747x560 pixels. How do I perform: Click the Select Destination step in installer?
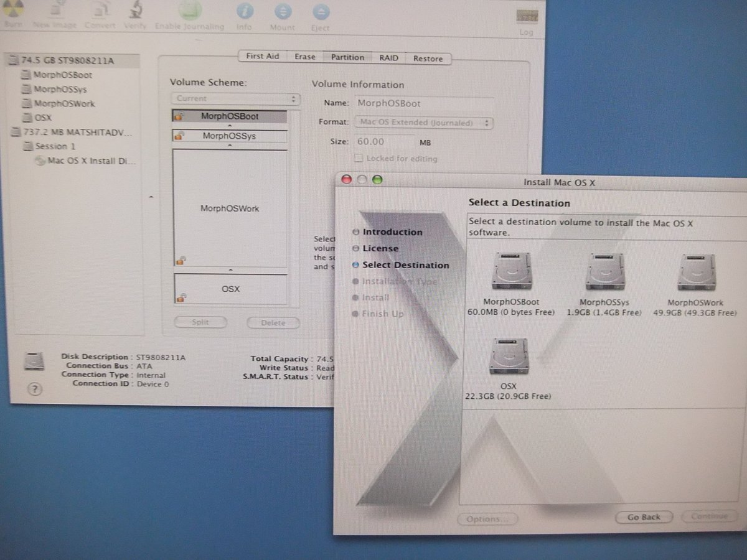pyautogui.click(x=405, y=265)
